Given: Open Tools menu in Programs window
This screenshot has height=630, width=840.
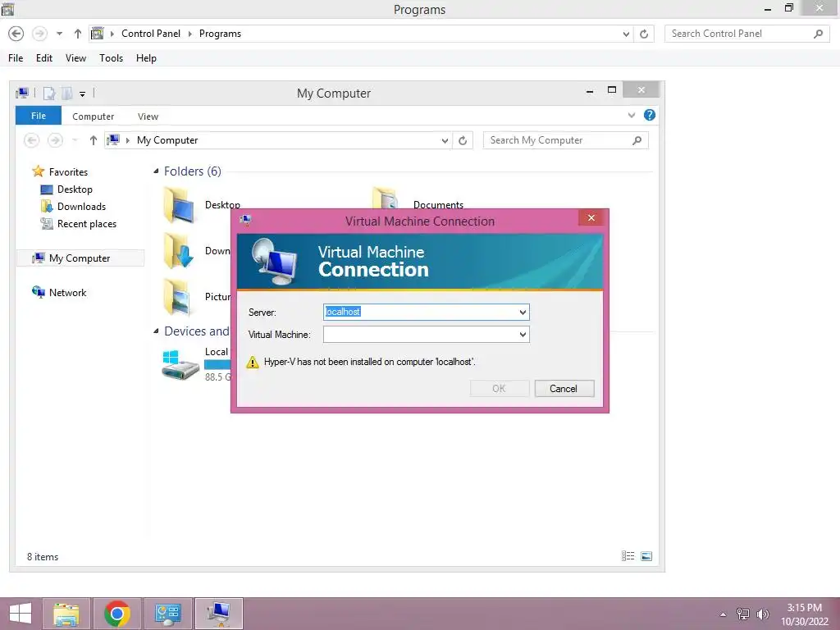Looking at the screenshot, I should pyautogui.click(x=111, y=58).
